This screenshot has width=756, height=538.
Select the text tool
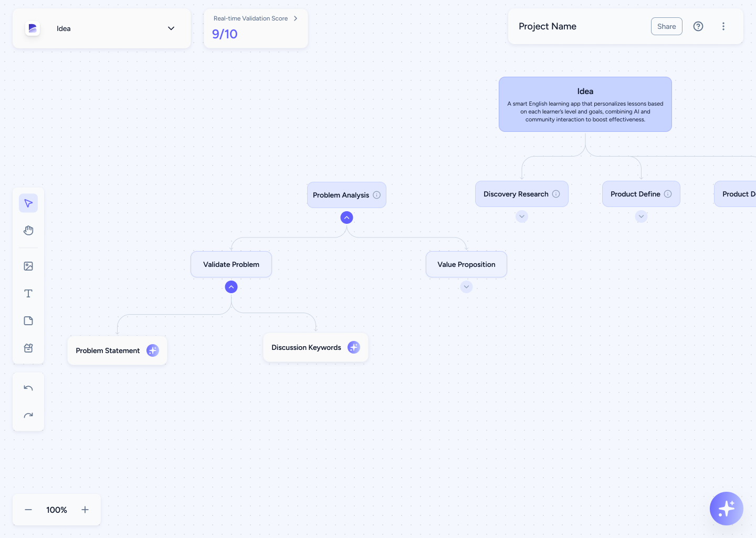(x=28, y=293)
